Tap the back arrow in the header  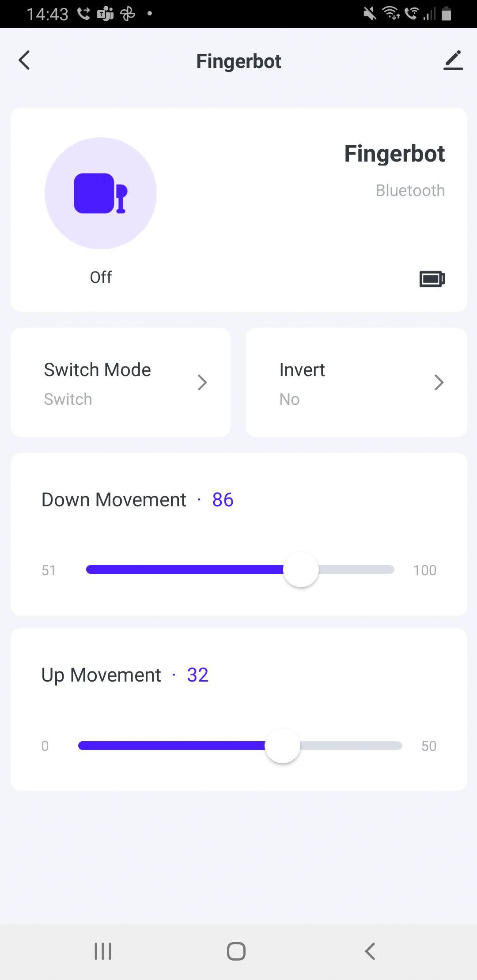(24, 60)
